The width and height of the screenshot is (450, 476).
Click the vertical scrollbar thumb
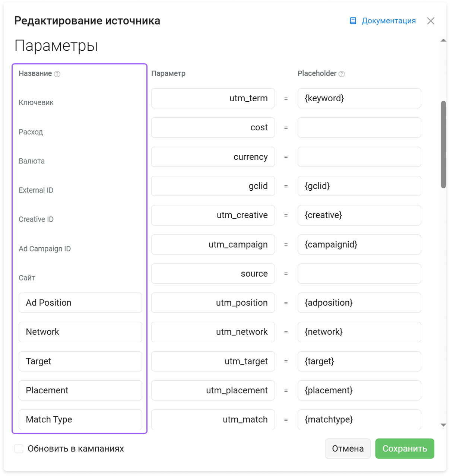coord(443,145)
